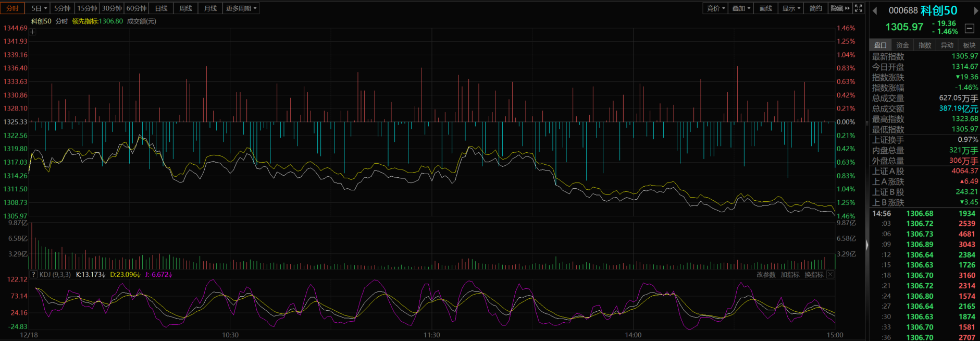Click the 10:30 marker on time axis
This screenshot has width=980, height=341.
pos(230,335)
